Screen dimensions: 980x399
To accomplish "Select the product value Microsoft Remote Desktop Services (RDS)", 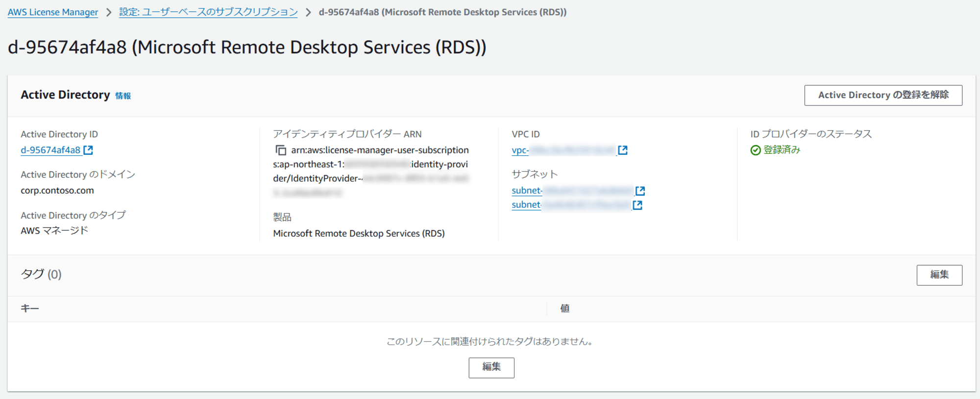I will point(359,233).
